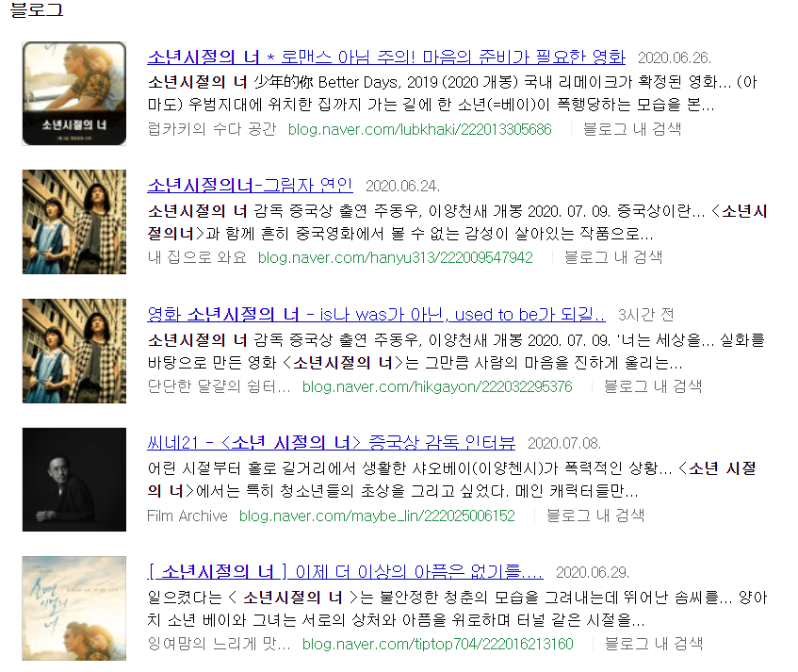Viewport: 798px width, 672px height.
Task: Open the '소년시절의너-그림자 연인' title link
Action: [250, 186]
